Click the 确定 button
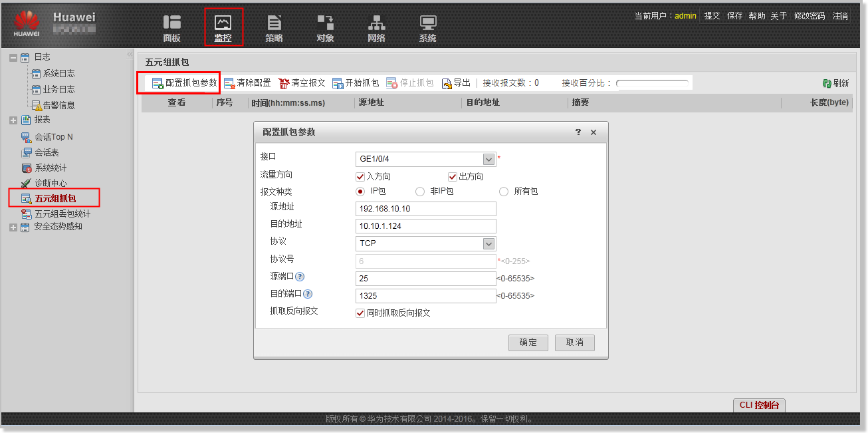Viewport: 868px width, 433px height. pyautogui.click(x=528, y=343)
